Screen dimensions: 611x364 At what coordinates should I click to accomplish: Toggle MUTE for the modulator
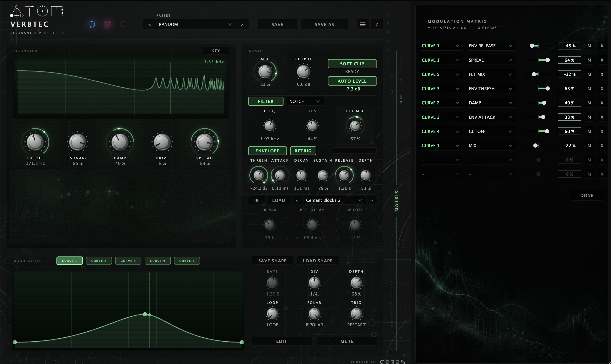pyautogui.click(x=347, y=341)
